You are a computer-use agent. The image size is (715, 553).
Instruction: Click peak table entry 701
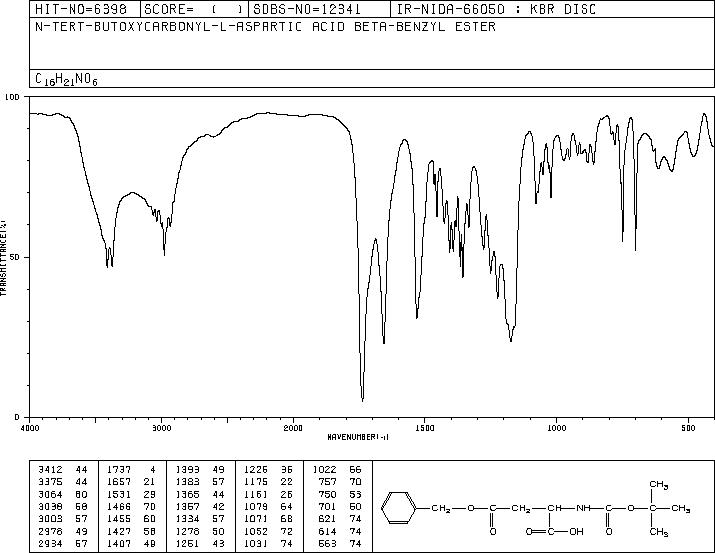[328, 506]
